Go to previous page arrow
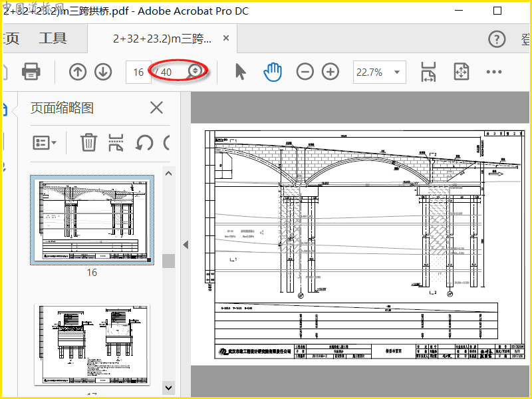The image size is (532, 399). (78, 72)
